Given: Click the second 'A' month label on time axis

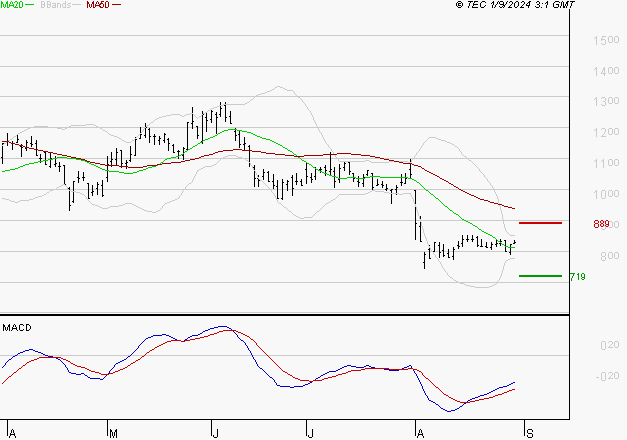Looking at the screenshot, I should coord(420,433).
